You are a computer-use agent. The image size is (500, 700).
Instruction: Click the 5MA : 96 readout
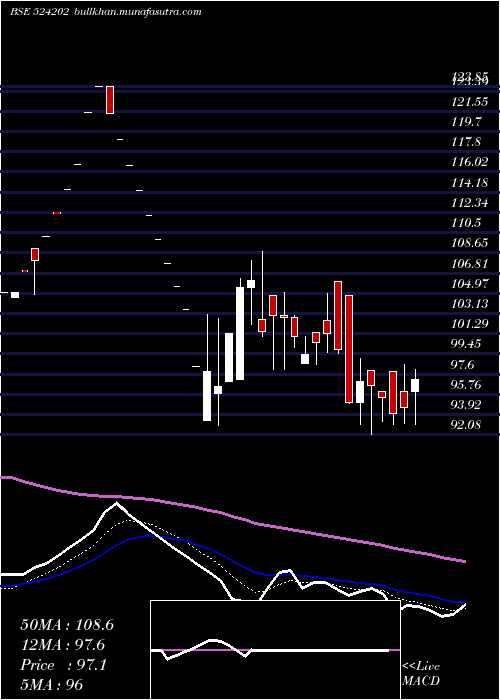pos(52,684)
